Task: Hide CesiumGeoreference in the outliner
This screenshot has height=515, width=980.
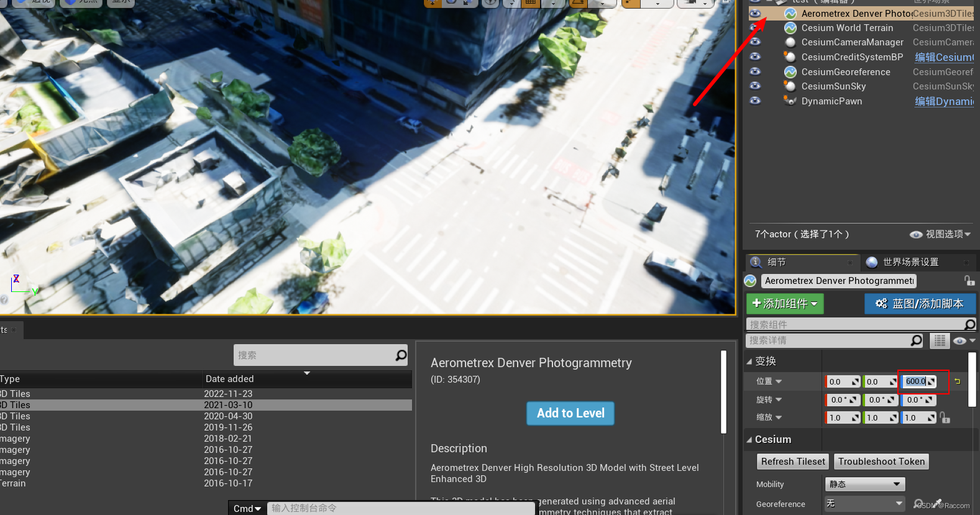Action: (x=755, y=71)
